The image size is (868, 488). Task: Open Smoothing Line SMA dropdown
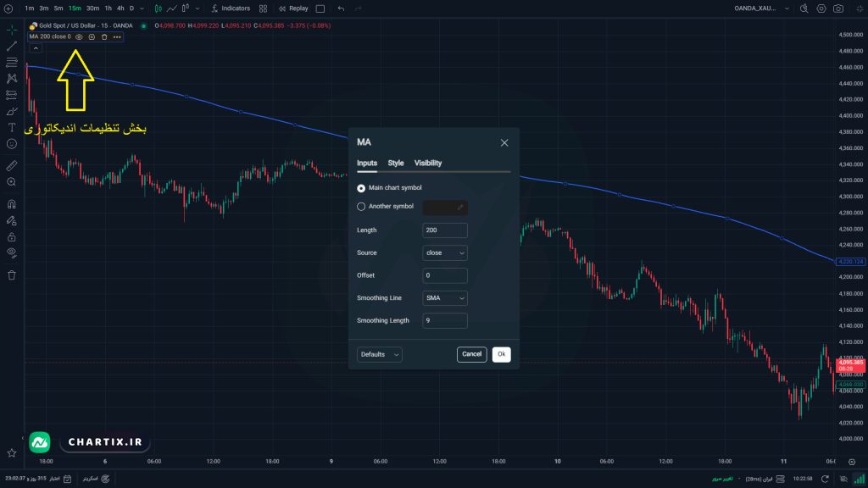pos(445,298)
